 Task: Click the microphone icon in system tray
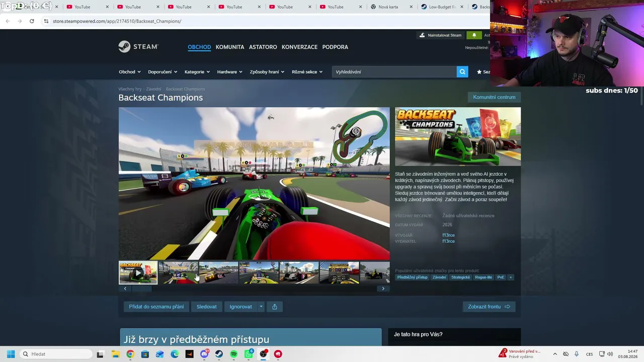(577, 354)
